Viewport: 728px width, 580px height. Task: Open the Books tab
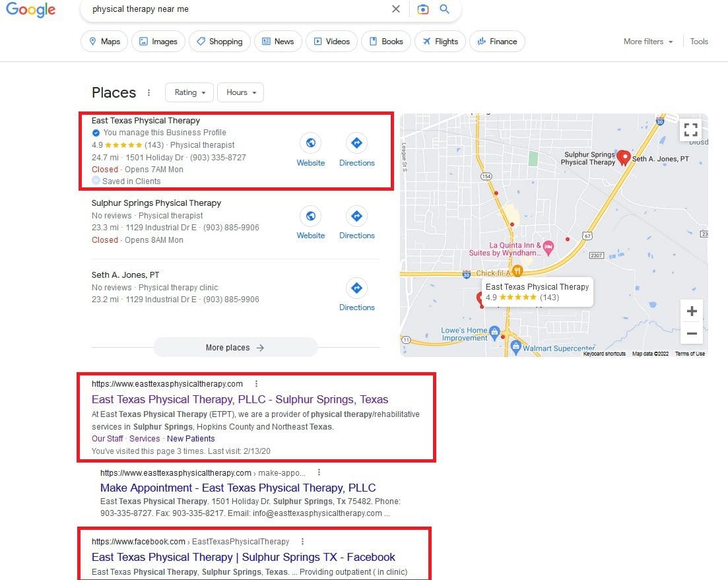[x=386, y=42]
